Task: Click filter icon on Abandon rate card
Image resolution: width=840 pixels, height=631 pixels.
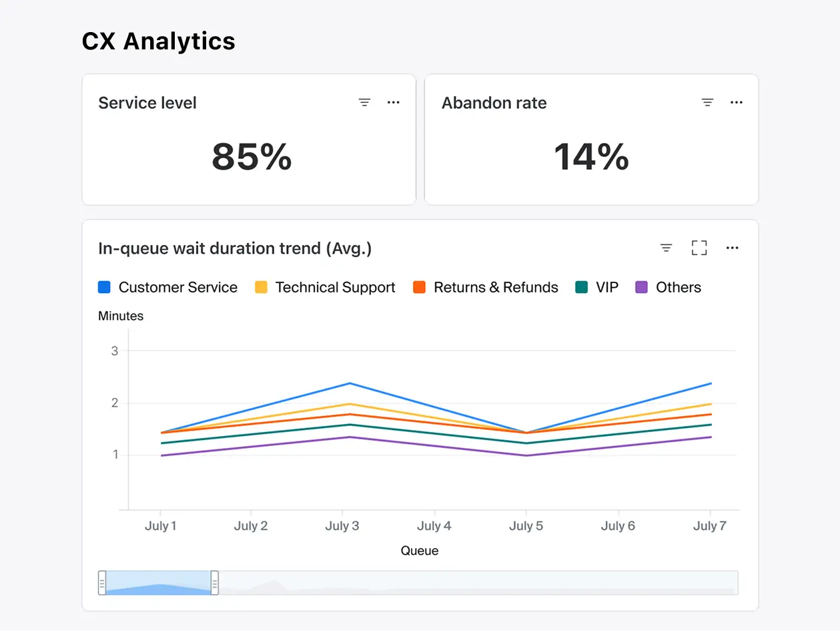Action: click(x=707, y=103)
